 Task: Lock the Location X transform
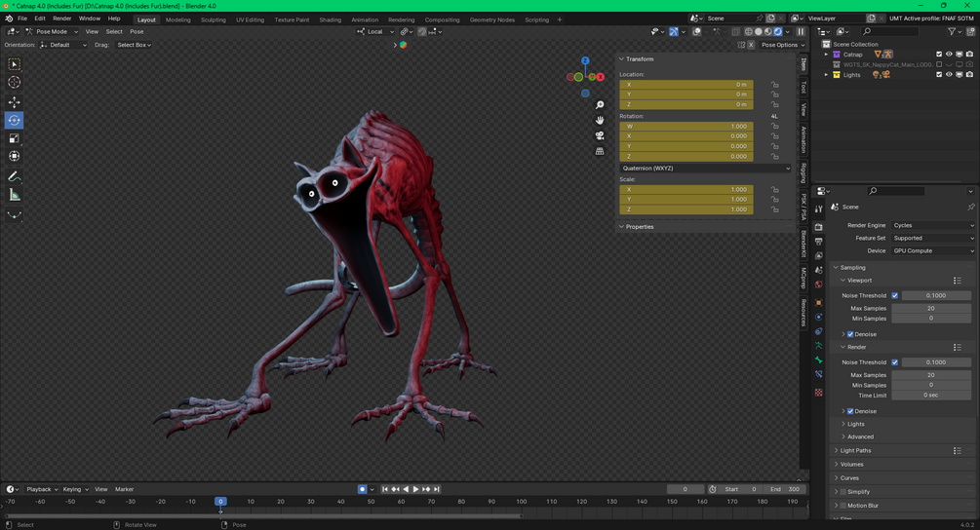tap(775, 85)
